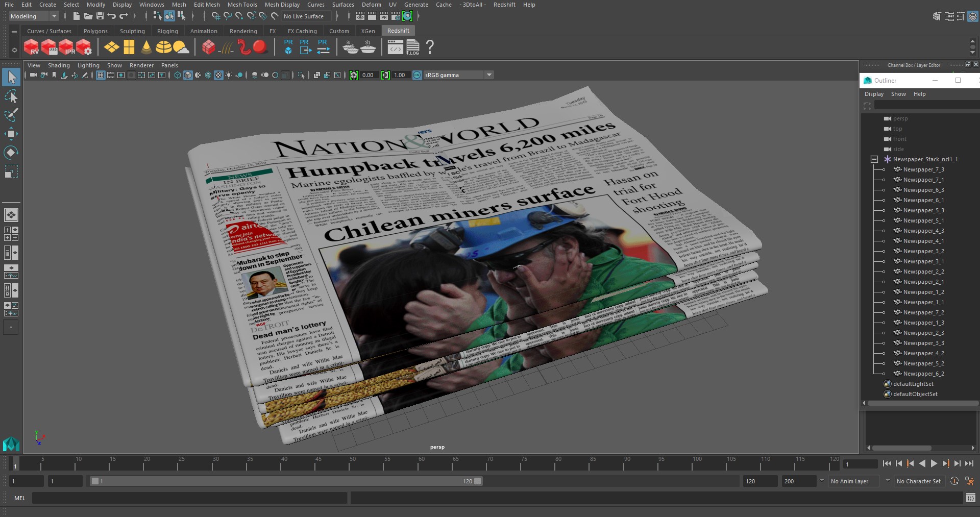Play the animation forwards
Viewport: 980px width, 517px height.
[x=934, y=463]
